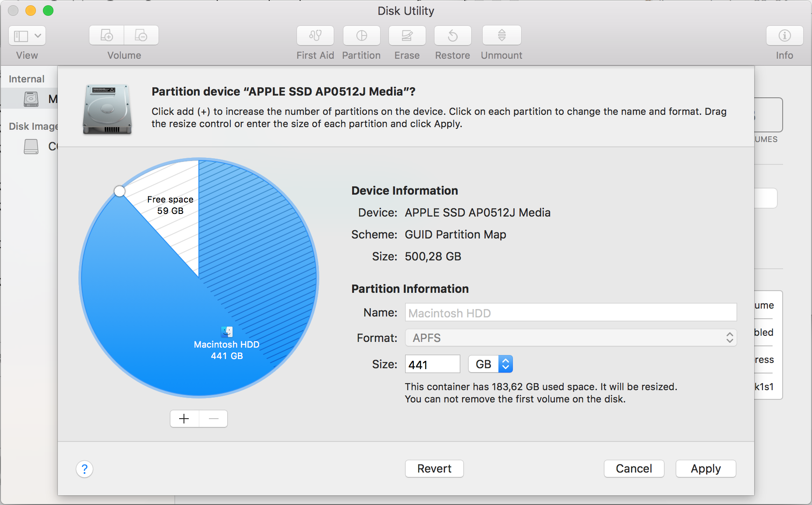The width and height of the screenshot is (812, 505).
Task: Click the Internal sidebar heading
Action: tap(27, 79)
